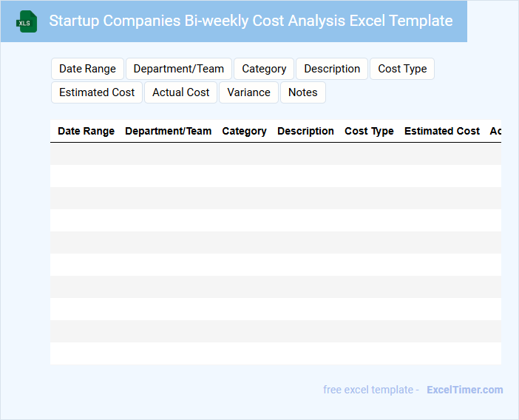Select the Cost Type column header
The image size is (519, 420).
pyautogui.click(x=369, y=131)
